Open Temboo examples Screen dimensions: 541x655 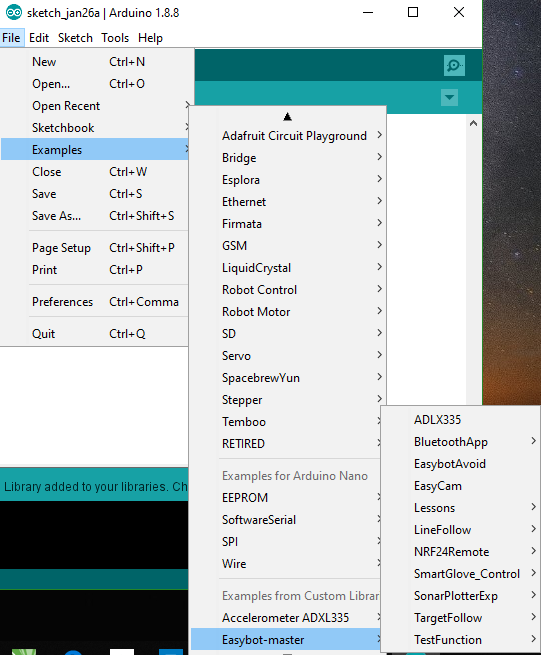[x=286, y=421]
